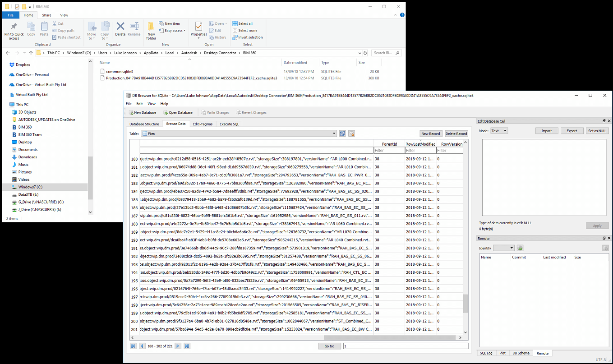The image size is (613, 364).
Task: Switch to the Share ribbon tab in Explorer
Action: point(46,15)
